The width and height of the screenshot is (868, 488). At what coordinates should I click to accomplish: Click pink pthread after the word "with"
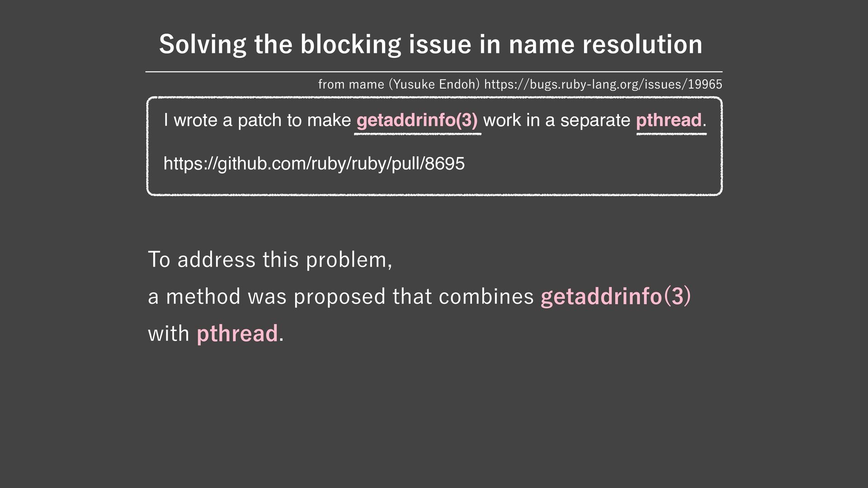(x=237, y=333)
